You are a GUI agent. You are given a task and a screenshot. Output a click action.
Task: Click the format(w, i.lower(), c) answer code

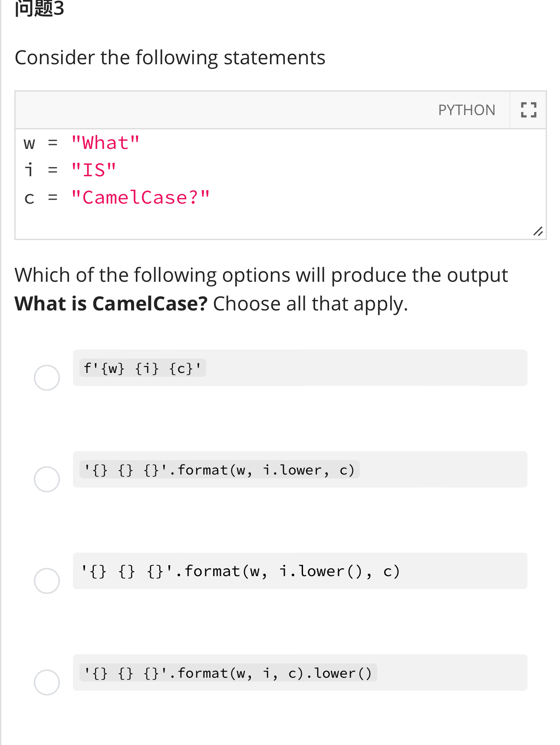pos(240,571)
